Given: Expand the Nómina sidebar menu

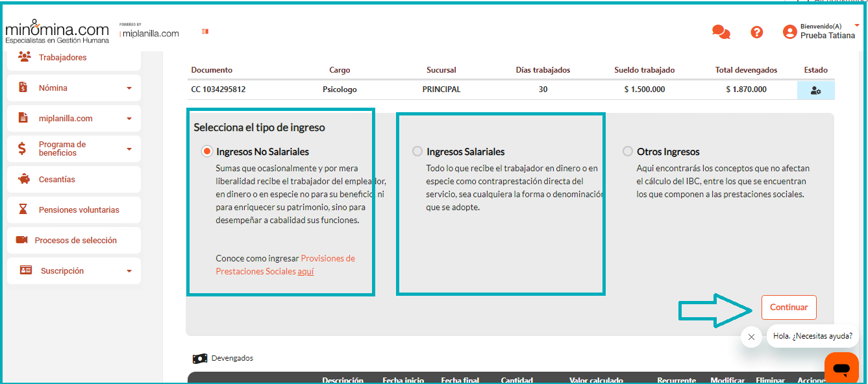Looking at the screenshot, I should coord(129,88).
